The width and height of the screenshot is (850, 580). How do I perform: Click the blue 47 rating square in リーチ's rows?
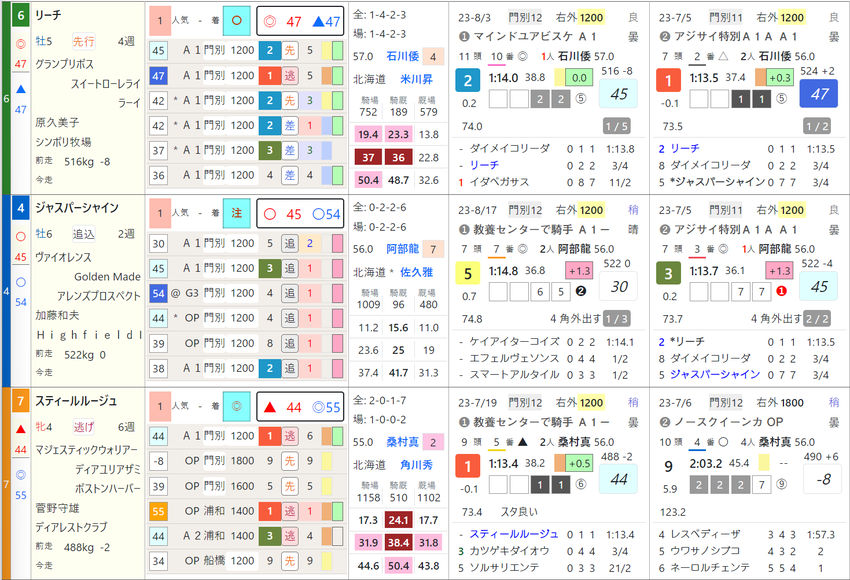(158, 76)
